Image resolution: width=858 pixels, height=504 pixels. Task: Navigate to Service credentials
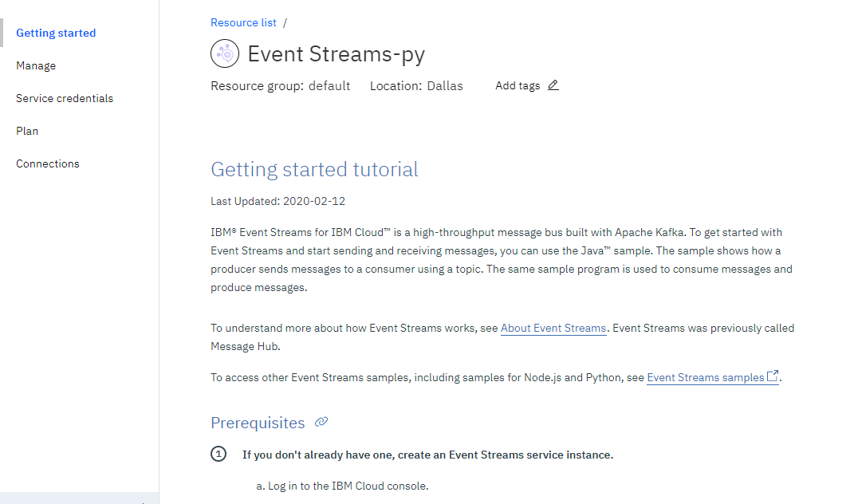65,98
